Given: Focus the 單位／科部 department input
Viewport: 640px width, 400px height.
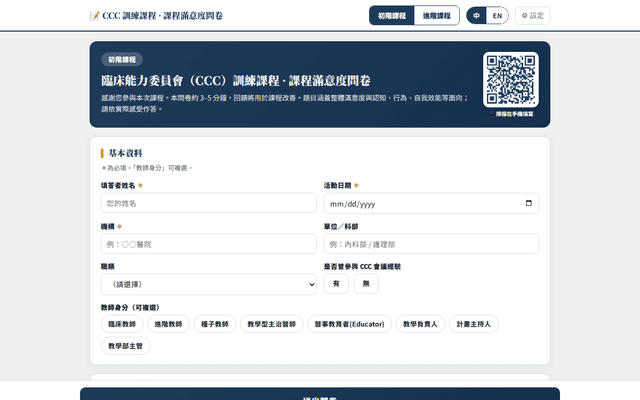Looking at the screenshot, I should [431, 244].
